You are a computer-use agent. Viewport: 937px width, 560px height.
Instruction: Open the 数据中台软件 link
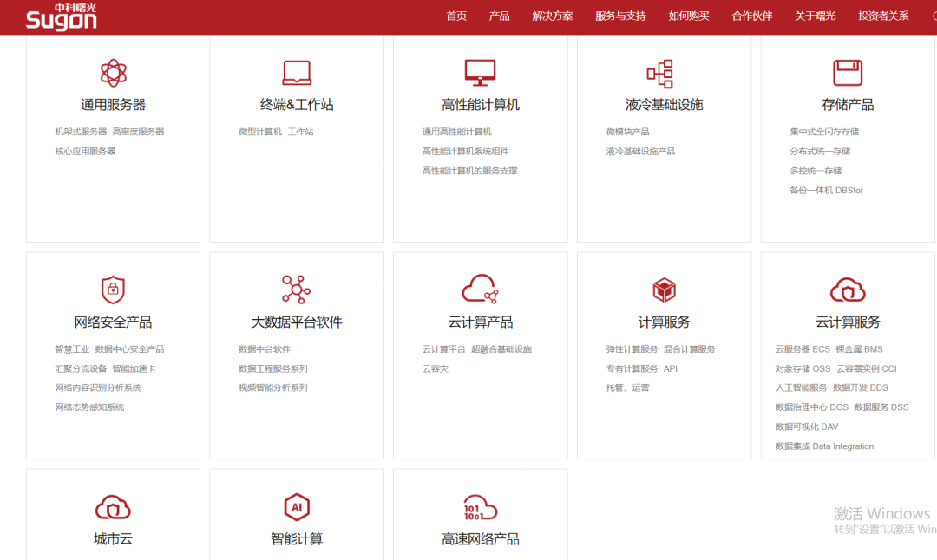click(x=265, y=349)
